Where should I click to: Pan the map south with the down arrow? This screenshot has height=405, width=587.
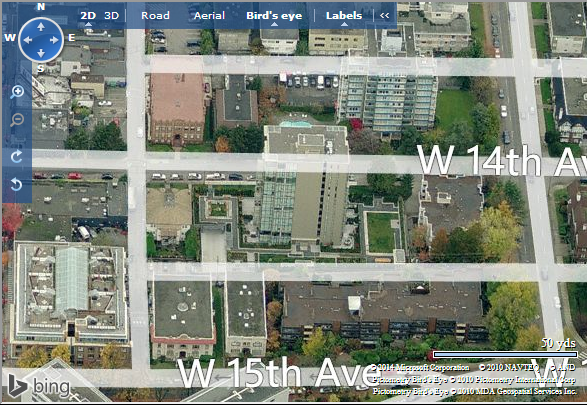41,53
